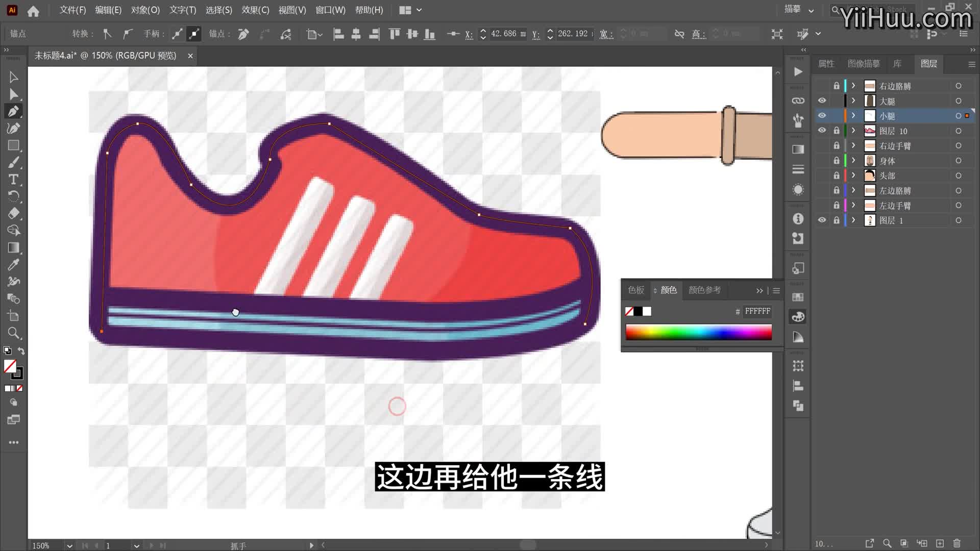Viewport: 980px width, 551px height.
Task: Open the Actions panel play icon
Action: click(x=798, y=72)
